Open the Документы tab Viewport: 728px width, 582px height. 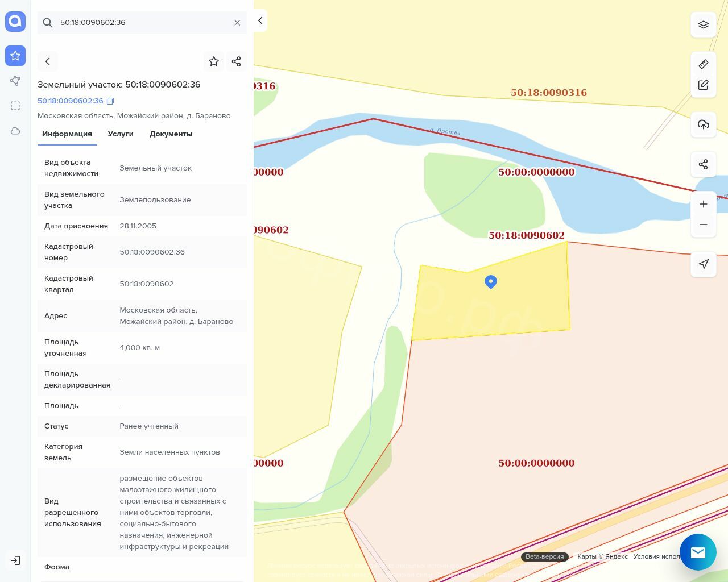pos(171,134)
